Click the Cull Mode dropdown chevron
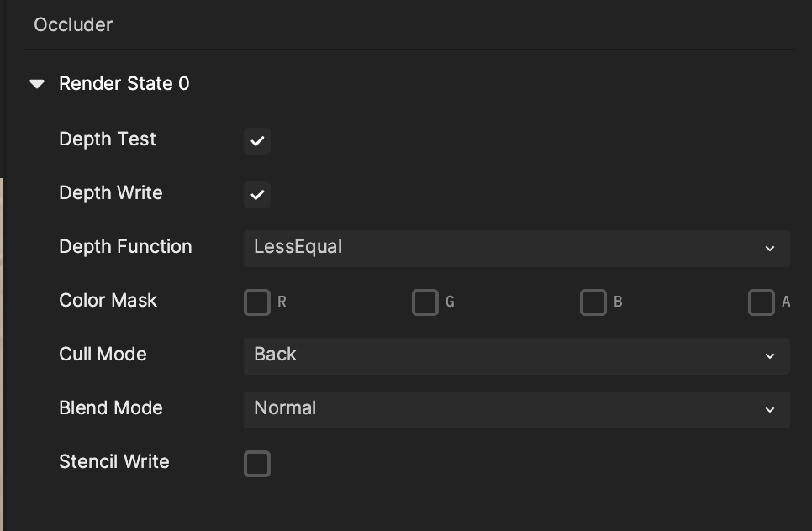812x531 pixels. (x=770, y=356)
